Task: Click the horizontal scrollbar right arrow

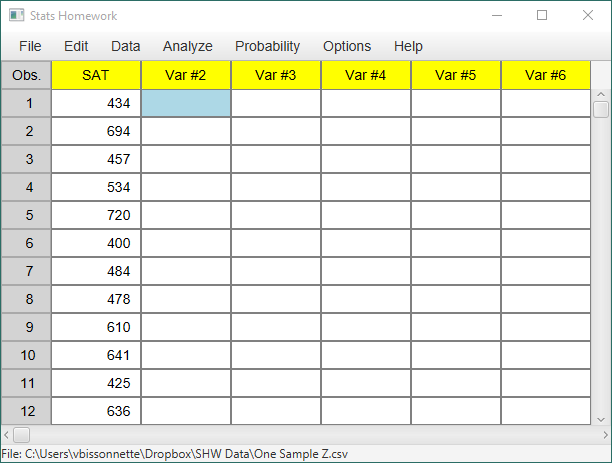Action: pos(605,435)
